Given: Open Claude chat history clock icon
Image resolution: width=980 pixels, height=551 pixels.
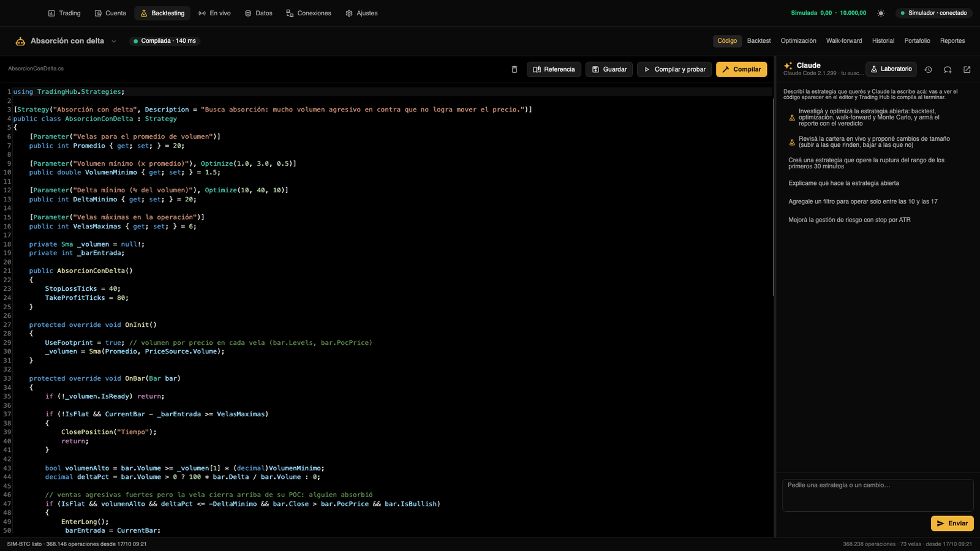Looking at the screenshot, I should point(929,69).
